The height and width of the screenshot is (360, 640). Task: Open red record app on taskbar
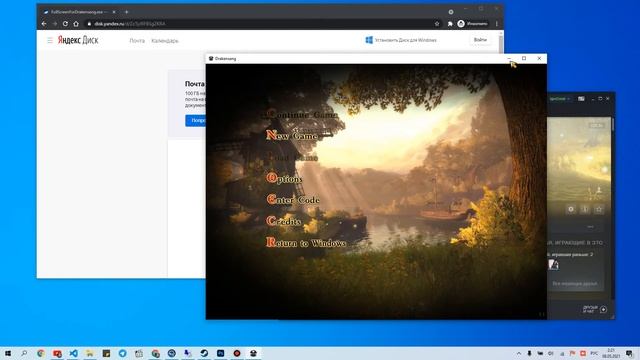pyautogui.click(x=237, y=353)
